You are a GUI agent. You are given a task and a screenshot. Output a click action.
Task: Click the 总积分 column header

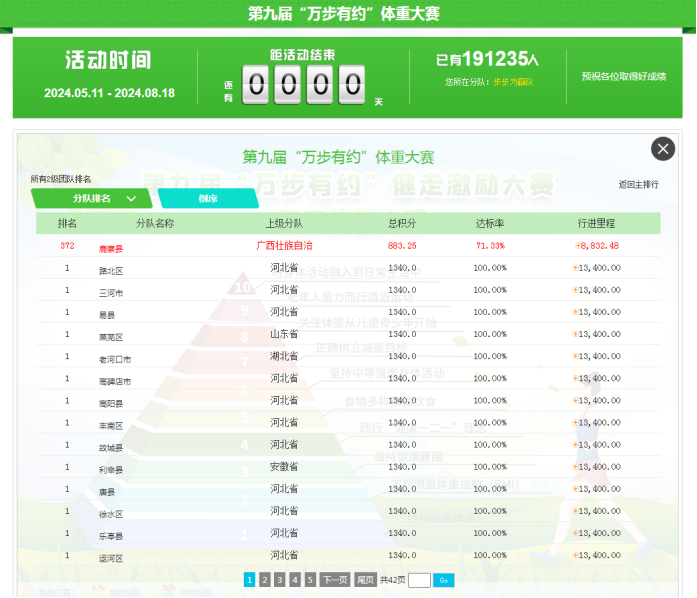tap(402, 223)
